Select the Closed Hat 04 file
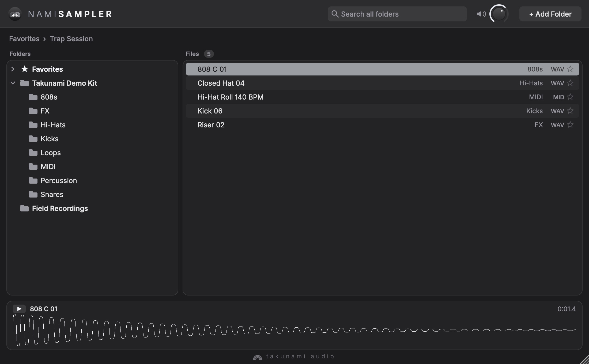This screenshot has width=589, height=364. [x=382, y=83]
